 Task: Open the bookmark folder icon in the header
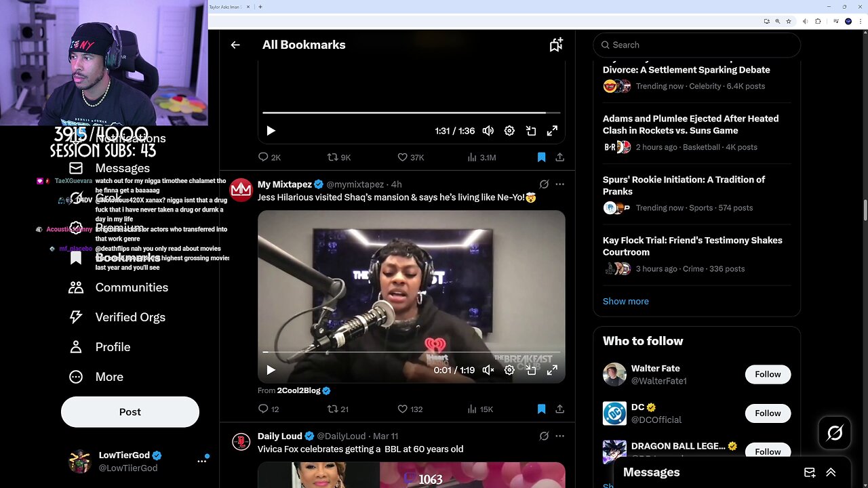[556, 45]
